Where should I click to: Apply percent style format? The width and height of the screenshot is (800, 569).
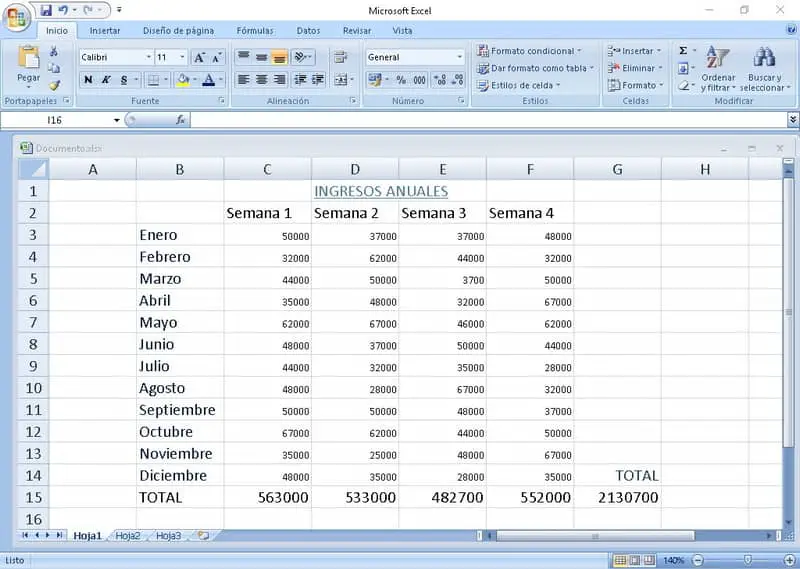(402, 80)
